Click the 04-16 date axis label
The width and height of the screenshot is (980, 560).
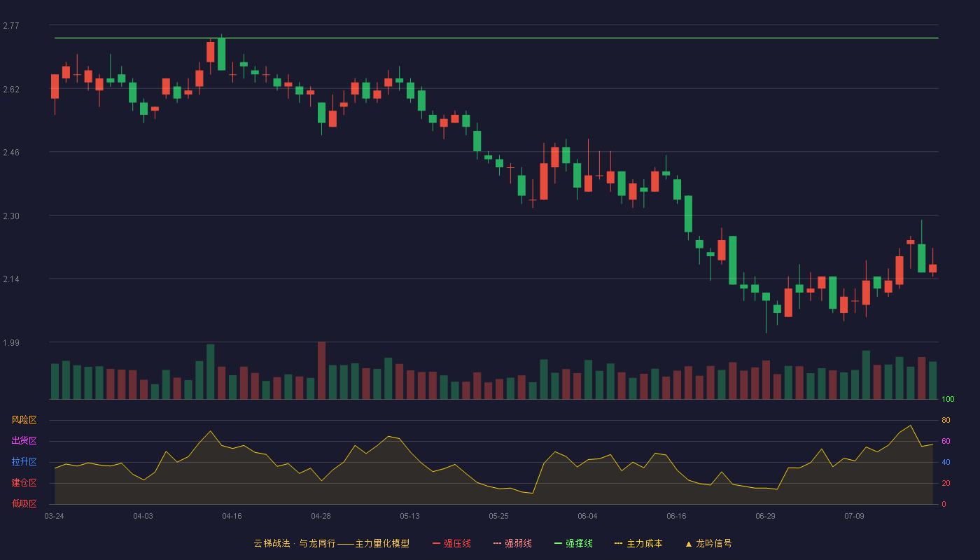(232, 516)
